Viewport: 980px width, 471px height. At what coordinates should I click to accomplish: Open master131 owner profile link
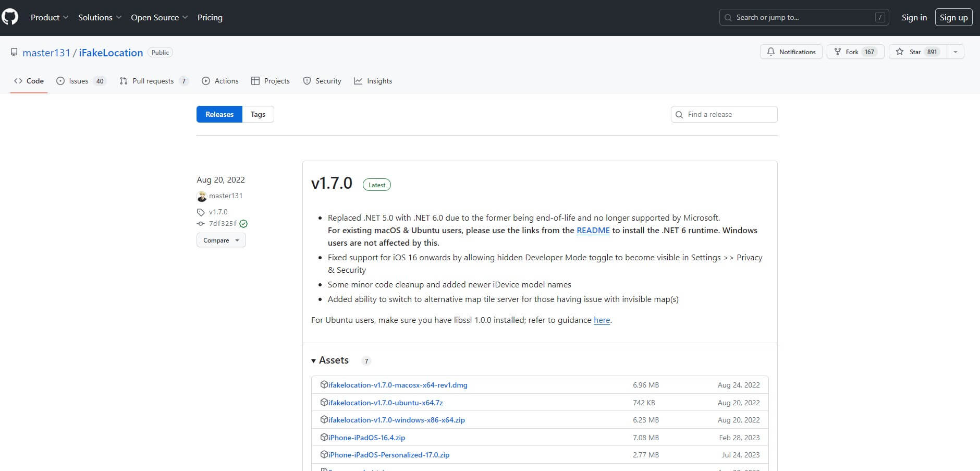click(x=46, y=53)
